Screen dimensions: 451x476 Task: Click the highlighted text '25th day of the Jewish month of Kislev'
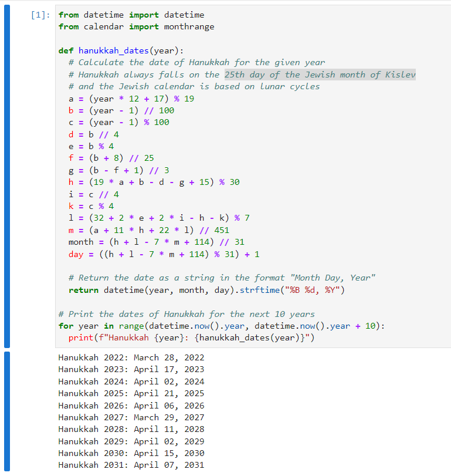tap(320, 75)
